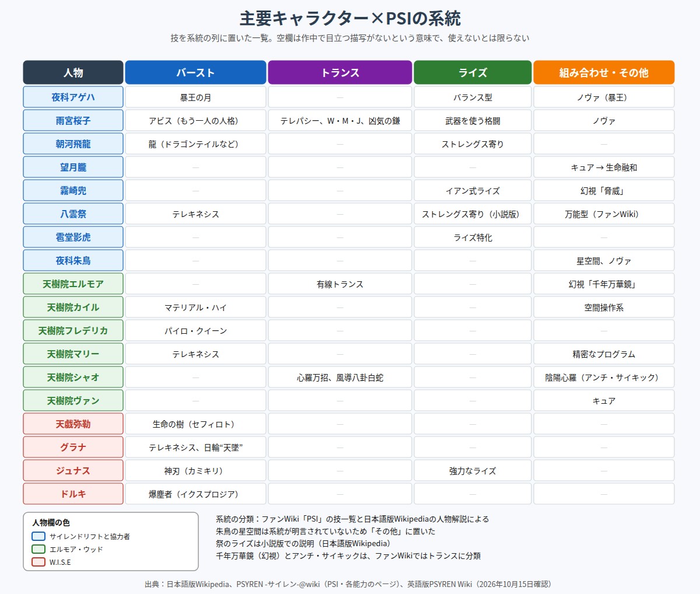Select the 望月朧 name cell

tap(73, 167)
